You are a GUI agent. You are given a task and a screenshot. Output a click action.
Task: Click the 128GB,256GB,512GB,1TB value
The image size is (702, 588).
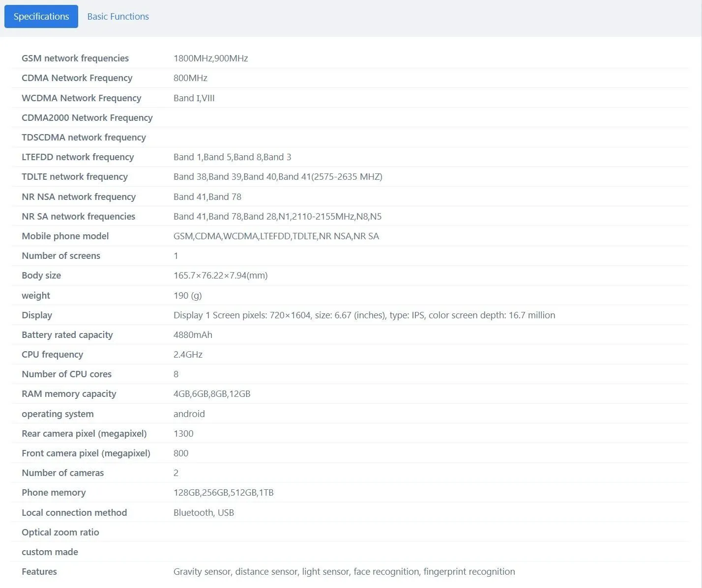click(x=224, y=492)
